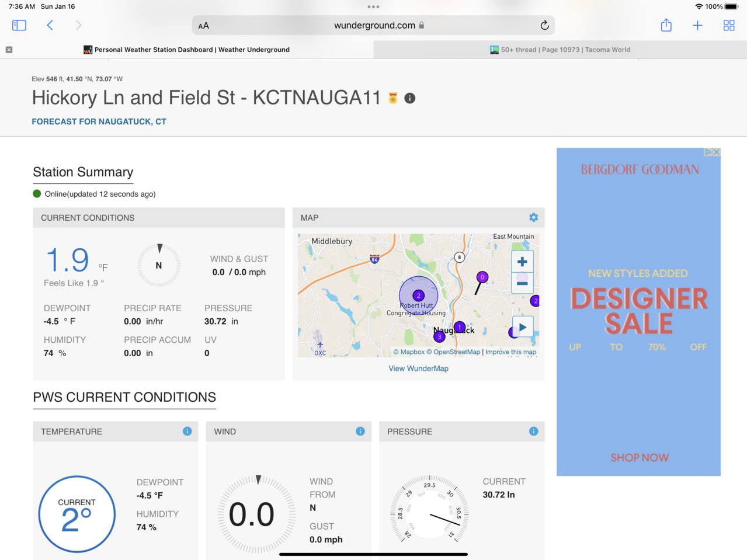Open the three-dot multitasking menu

point(373,7)
